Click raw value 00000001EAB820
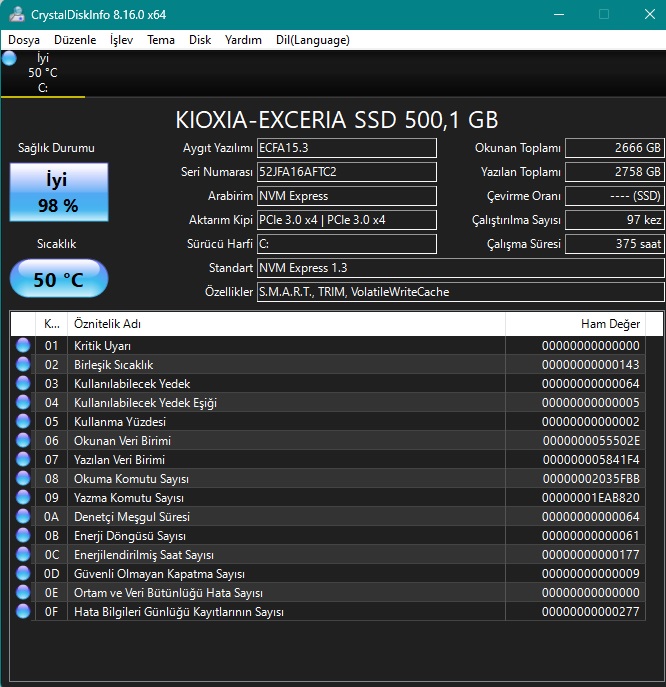Viewport: 666px width, 687px height. [591, 498]
